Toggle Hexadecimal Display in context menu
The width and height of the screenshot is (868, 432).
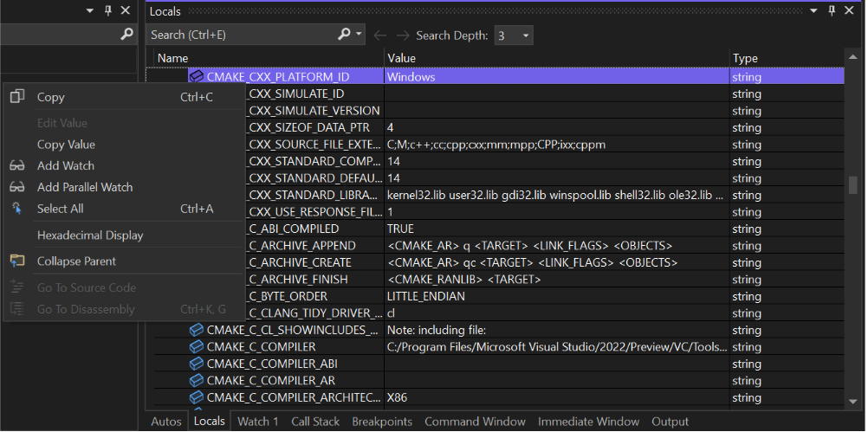[90, 235]
